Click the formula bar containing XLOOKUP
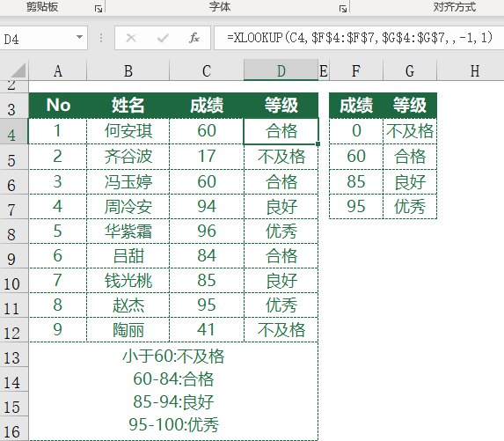Viewport: 504px width, 441px height. [x=359, y=38]
